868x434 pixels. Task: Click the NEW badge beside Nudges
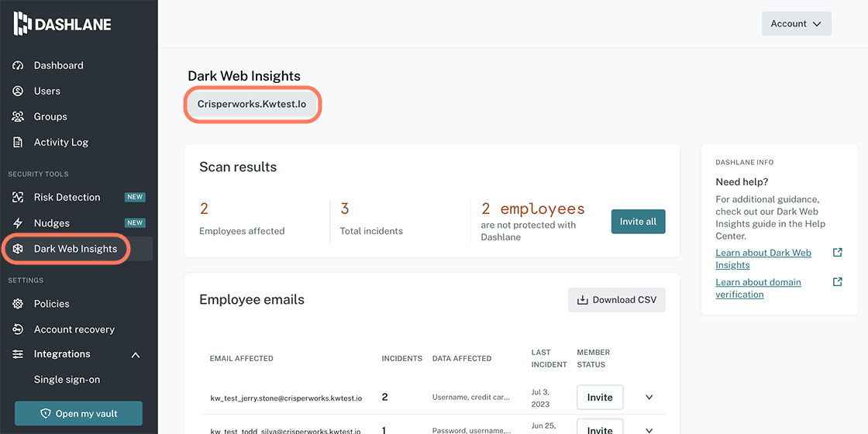click(135, 223)
